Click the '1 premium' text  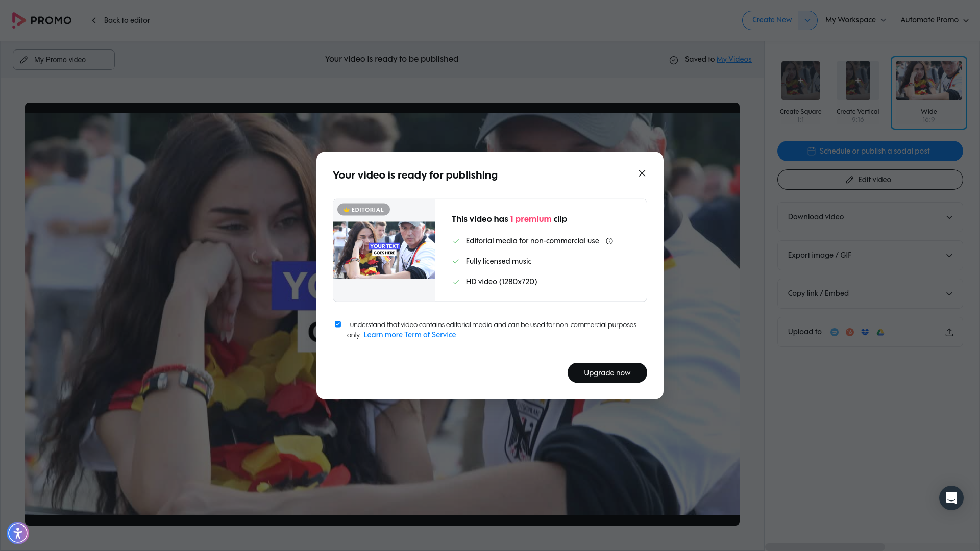(531, 219)
